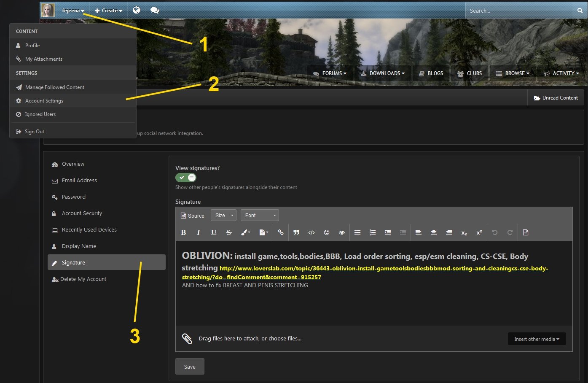
Task: Click Sign Out in the user menu
Action: click(x=73, y=132)
